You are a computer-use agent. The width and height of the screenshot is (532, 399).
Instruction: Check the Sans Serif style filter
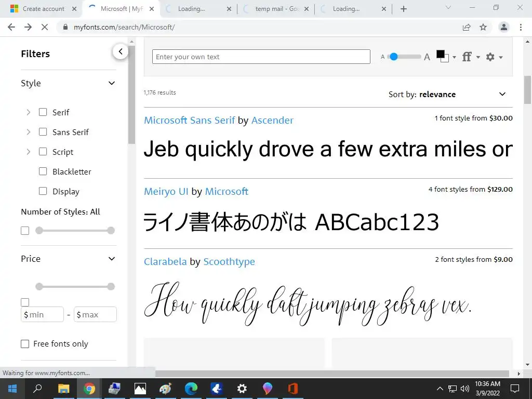click(x=43, y=131)
